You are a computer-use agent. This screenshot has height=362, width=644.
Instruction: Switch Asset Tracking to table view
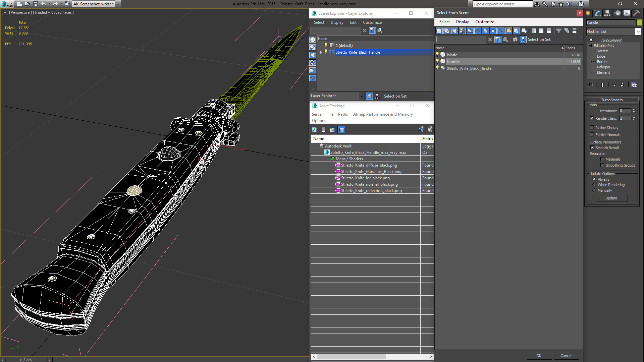tap(341, 130)
